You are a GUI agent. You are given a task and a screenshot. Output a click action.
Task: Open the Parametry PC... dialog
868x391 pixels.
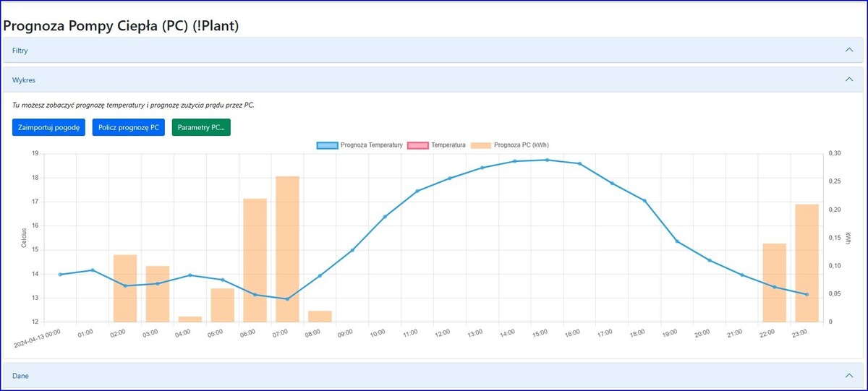[201, 127]
